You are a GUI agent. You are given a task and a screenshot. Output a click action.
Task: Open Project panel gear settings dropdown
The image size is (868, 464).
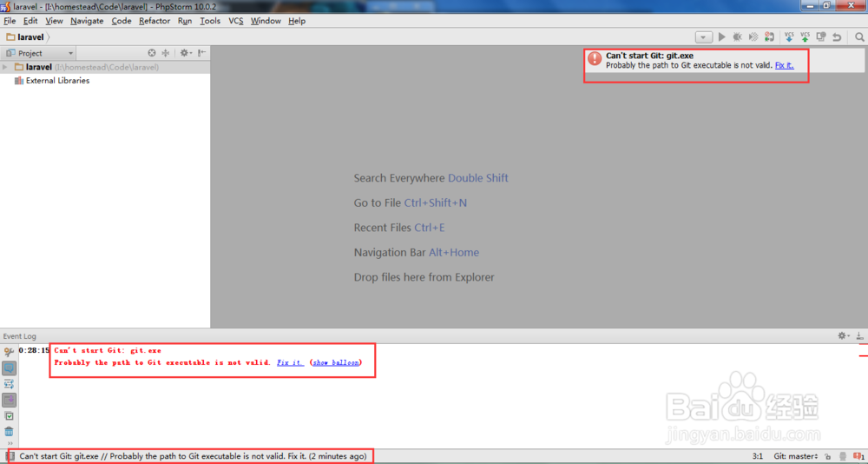tap(186, 53)
